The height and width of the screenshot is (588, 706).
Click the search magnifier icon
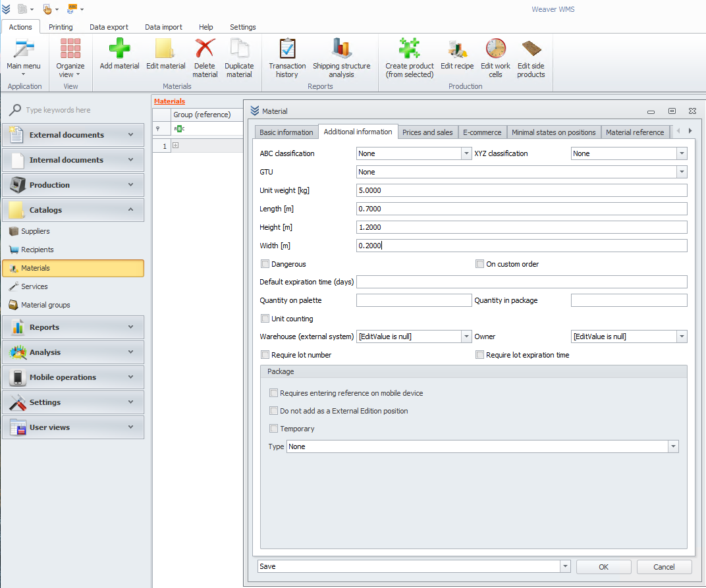click(x=15, y=110)
